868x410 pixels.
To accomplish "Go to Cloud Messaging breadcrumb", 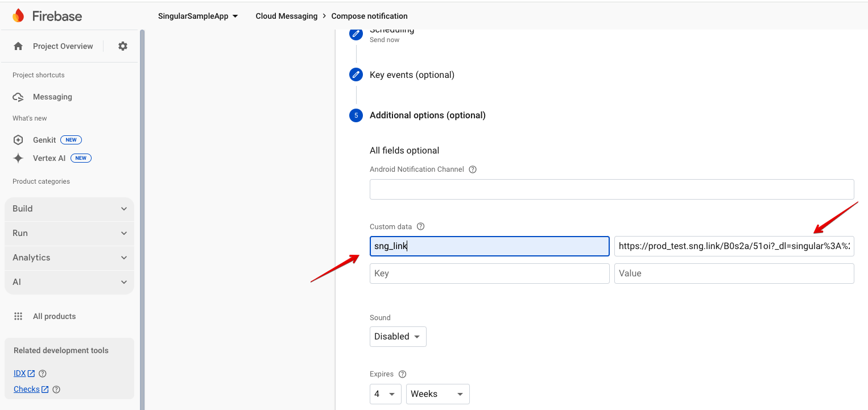I will pyautogui.click(x=286, y=16).
